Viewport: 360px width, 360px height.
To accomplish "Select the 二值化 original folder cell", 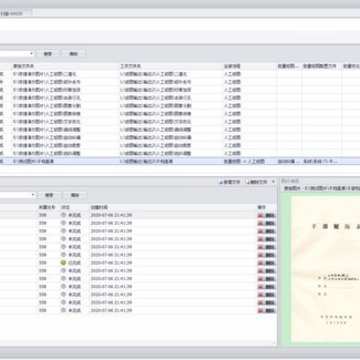I will coord(65,74).
